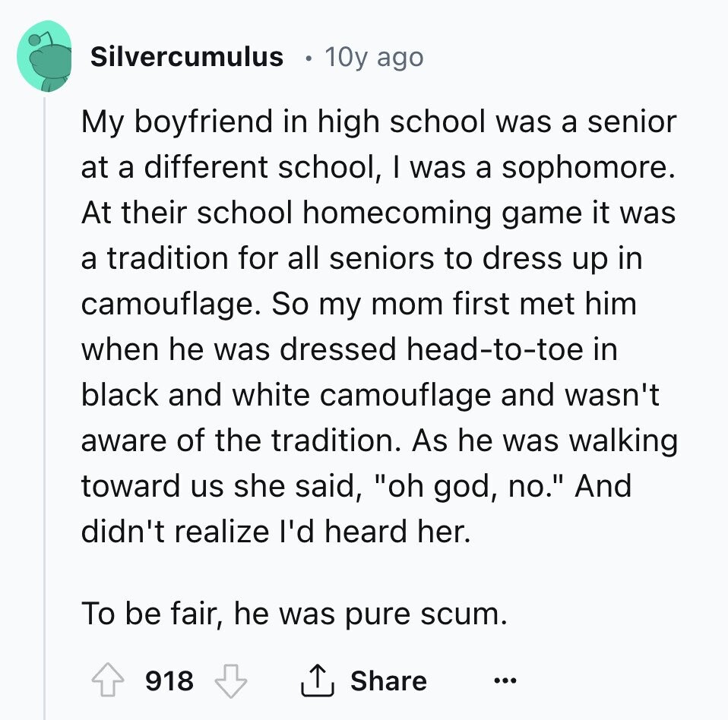Click the antenna on the snoo avatar

click(x=38, y=39)
